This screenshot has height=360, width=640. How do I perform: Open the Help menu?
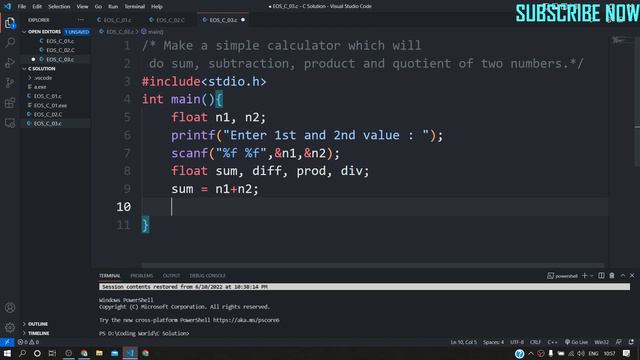click(157, 7)
